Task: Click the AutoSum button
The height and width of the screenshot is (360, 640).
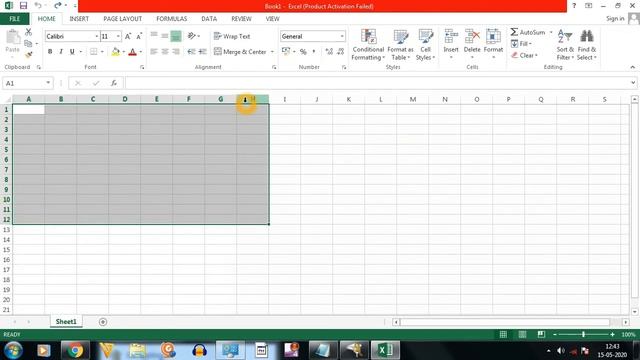Action: click(x=527, y=32)
